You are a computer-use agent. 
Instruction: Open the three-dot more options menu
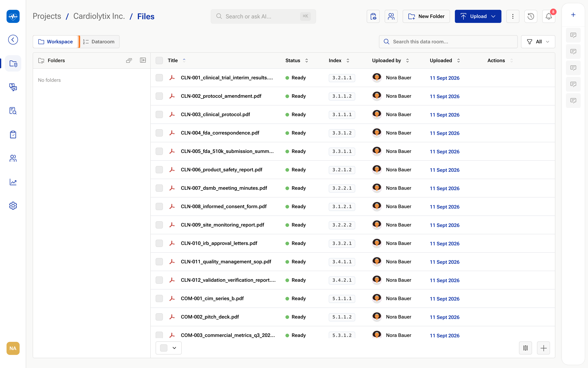click(513, 16)
